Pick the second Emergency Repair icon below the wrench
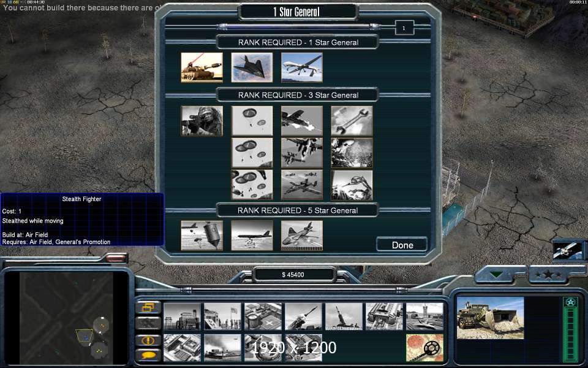The height and width of the screenshot is (368, 588). tap(352, 153)
